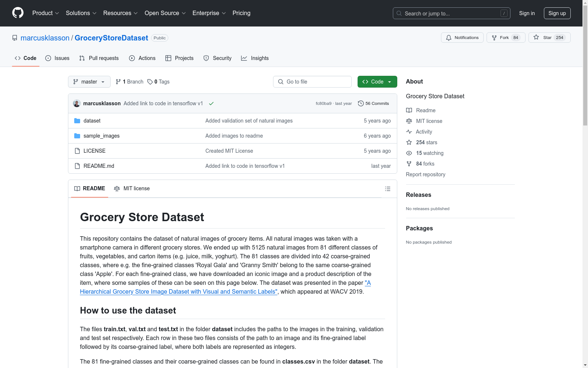Click Sign in
Image resolution: width=588 pixels, height=368 pixels.
click(x=527, y=13)
